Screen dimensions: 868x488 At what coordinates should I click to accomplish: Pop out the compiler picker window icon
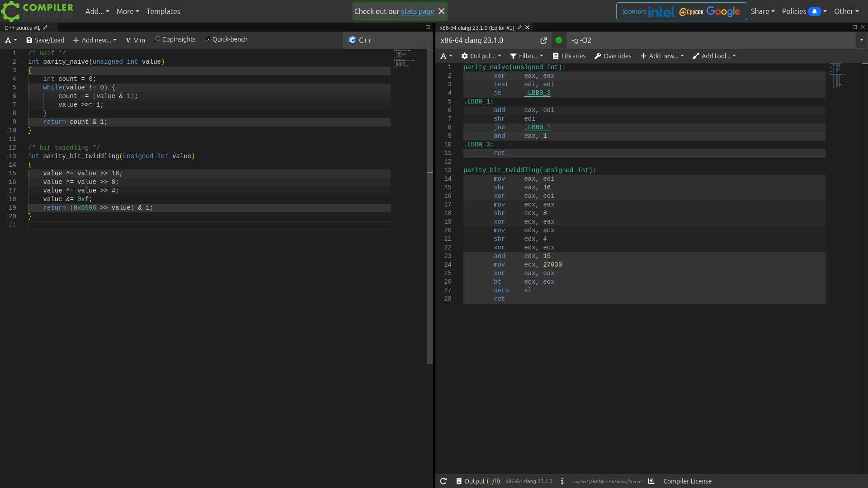543,40
